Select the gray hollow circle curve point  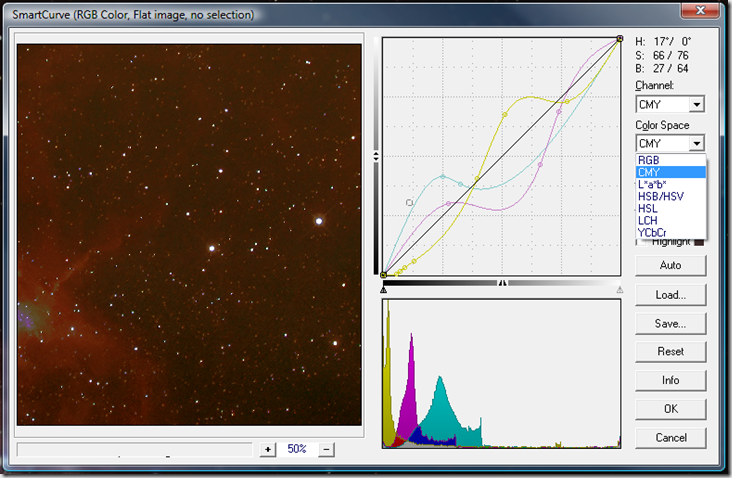[x=409, y=203]
